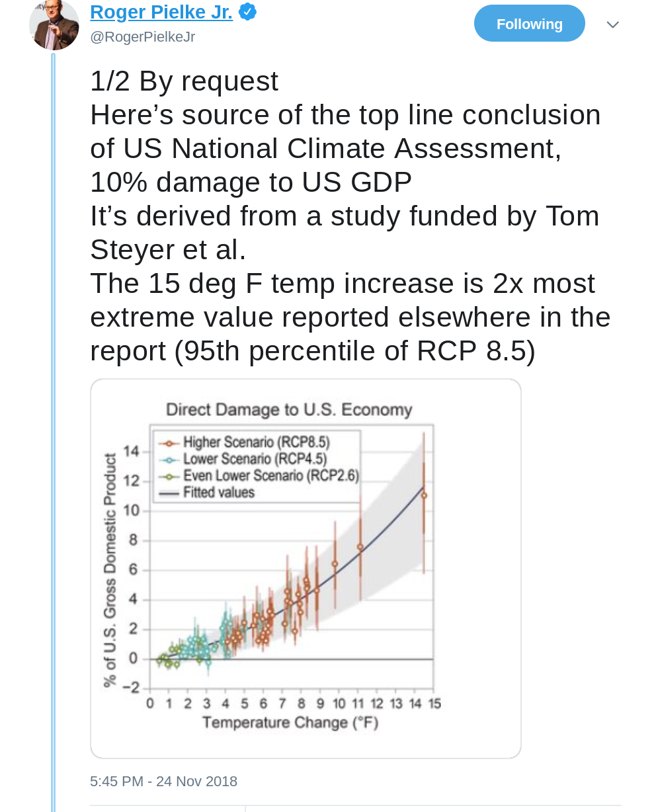656x812 pixels.
Task: Click the 15 tick label on temperature axis
Action: pos(434,704)
